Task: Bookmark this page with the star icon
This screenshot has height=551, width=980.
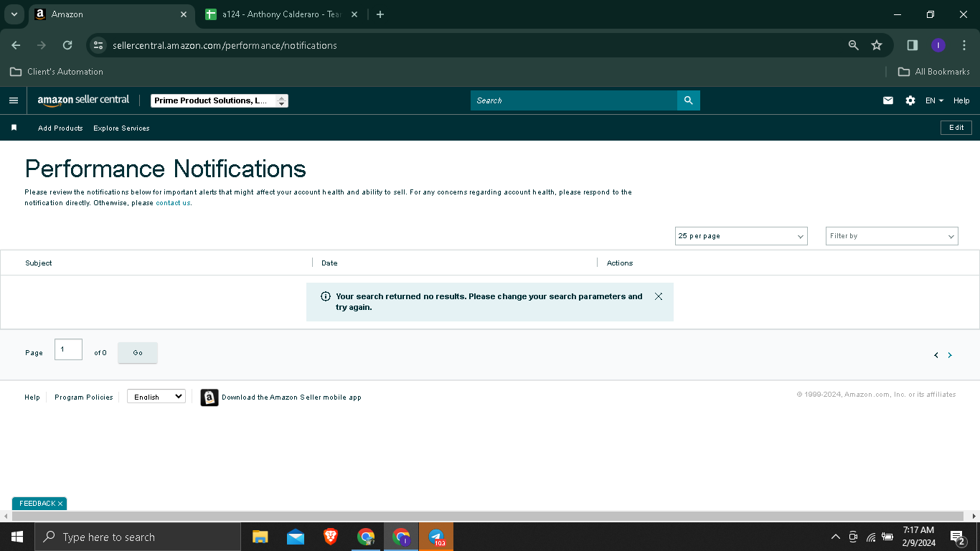Action: [877, 45]
